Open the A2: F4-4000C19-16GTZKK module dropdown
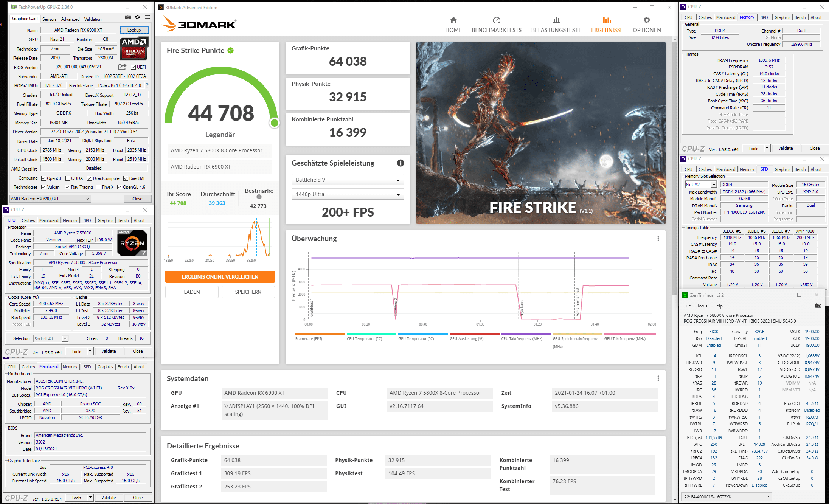Image resolution: width=829 pixels, height=504 pixels. pos(727,497)
